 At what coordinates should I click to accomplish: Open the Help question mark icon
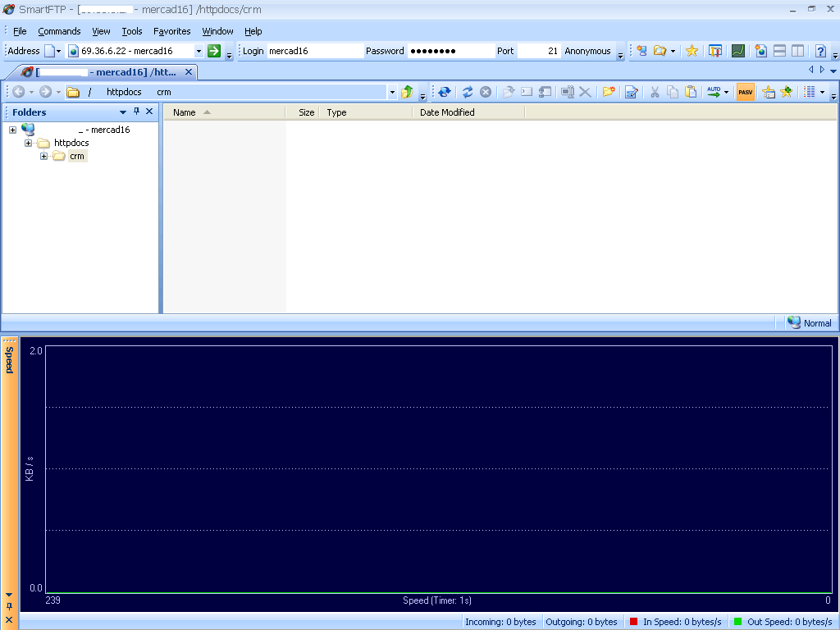pos(820,51)
